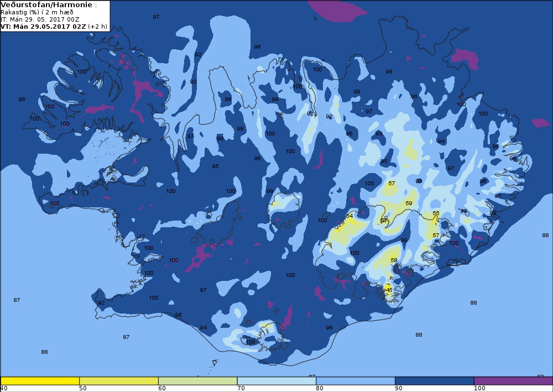
Task: Click the Veðurstofan/Harmonie title text
Action: pos(46,5)
